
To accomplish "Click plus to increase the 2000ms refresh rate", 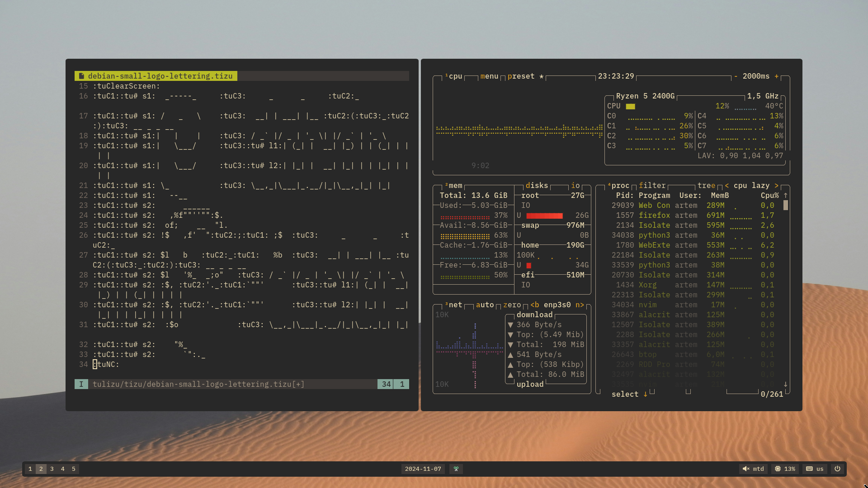I will (777, 76).
